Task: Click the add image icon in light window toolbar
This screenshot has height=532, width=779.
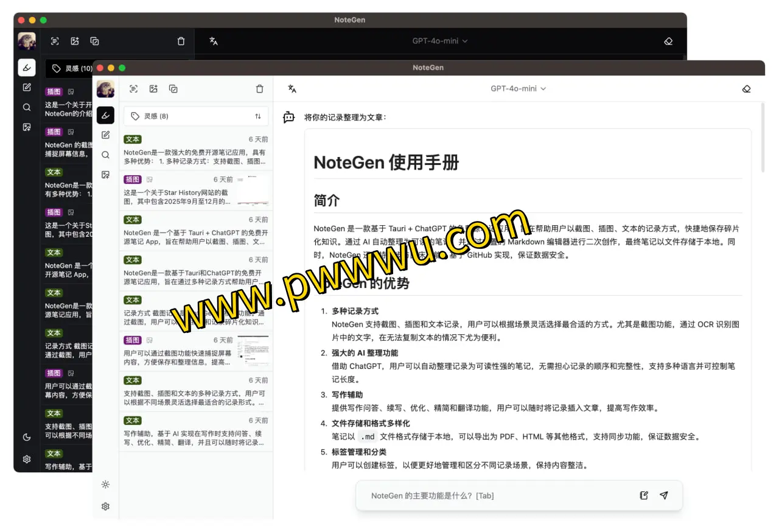Action: [x=153, y=89]
